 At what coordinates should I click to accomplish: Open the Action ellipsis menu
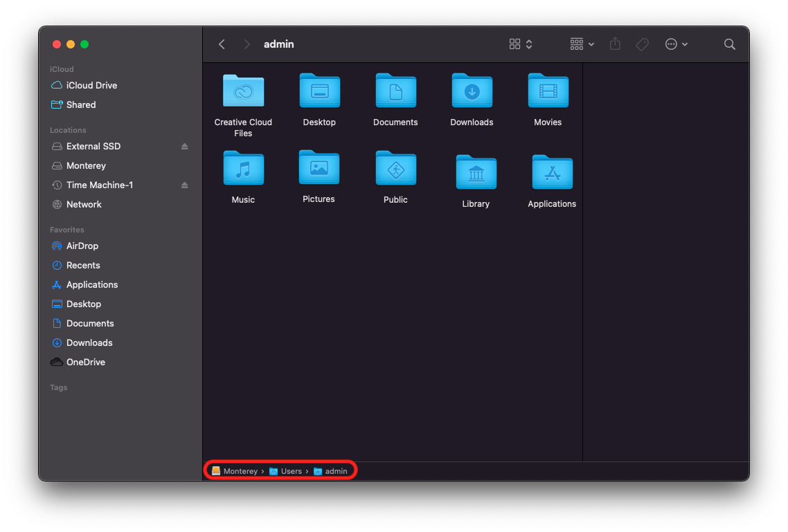tap(677, 44)
